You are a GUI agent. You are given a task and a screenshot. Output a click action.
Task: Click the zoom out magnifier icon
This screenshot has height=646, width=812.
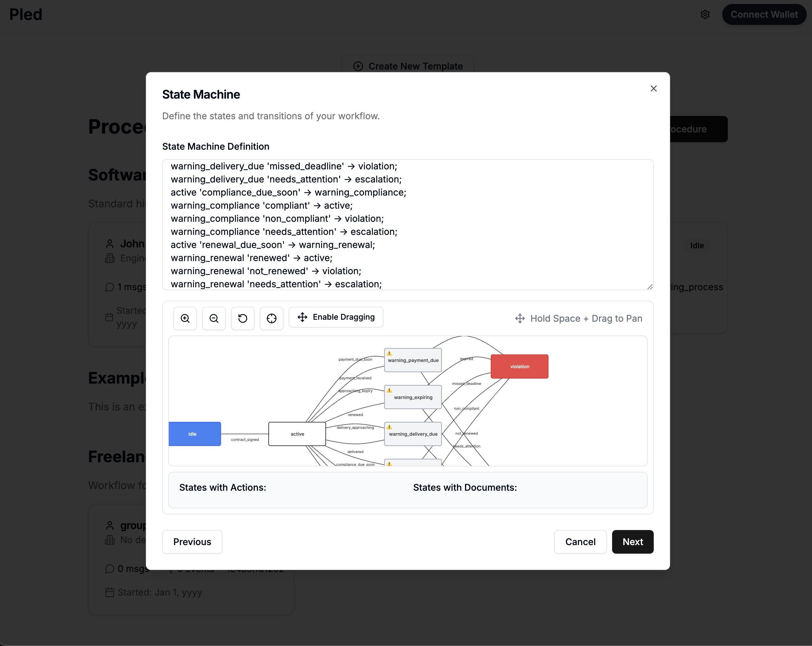[x=214, y=318]
